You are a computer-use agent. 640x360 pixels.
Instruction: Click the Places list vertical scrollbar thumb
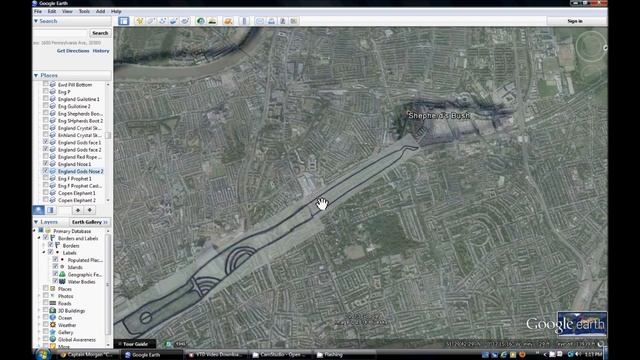click(108, 135)
